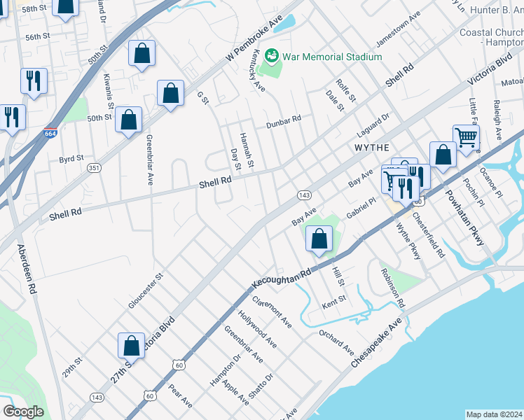The width and height of the screenshot is (524, 420).
Task: Click the Hampton Dr label
Action: [226, 370]
